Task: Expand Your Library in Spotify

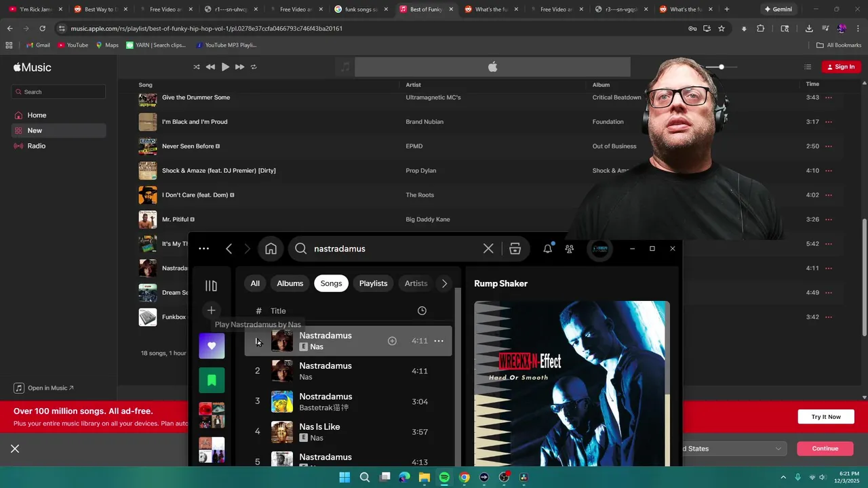Action: click(x=211, y=286)
